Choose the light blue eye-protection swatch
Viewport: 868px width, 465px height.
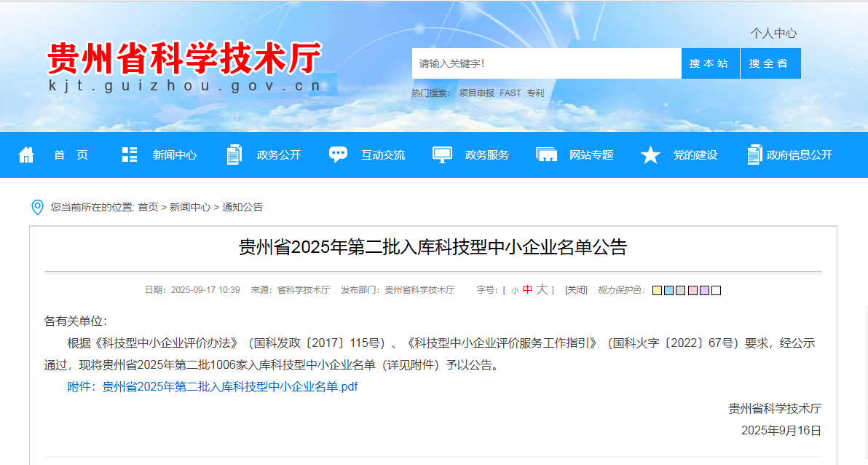coord(668,290)
